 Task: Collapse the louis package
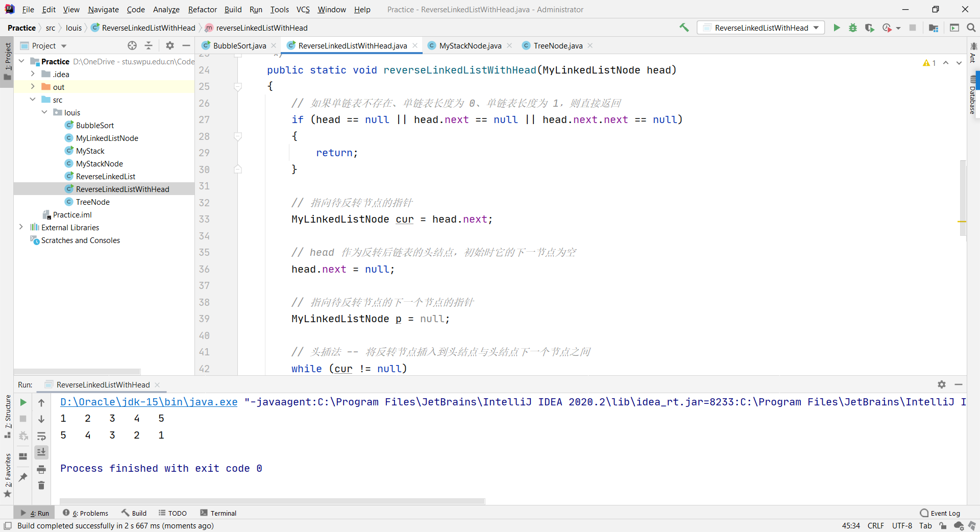(44, 112)
